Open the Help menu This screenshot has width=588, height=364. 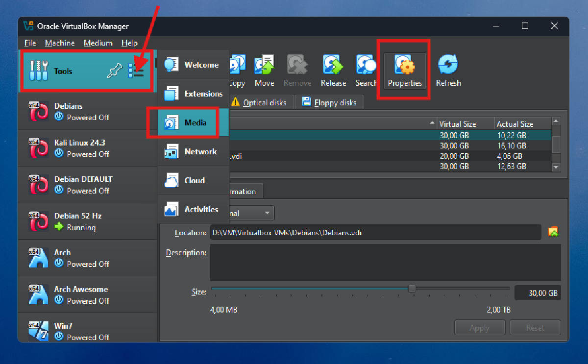pos(129,43)
